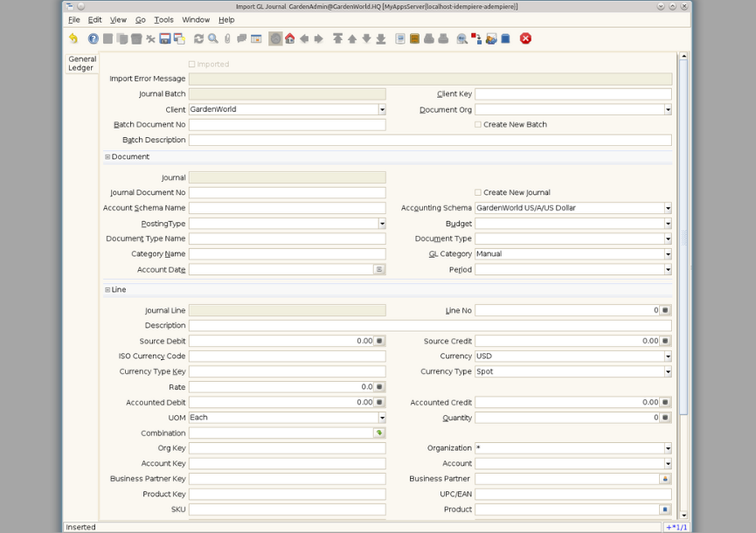Click the Product info blue book icon

click(x=505, y=38)
